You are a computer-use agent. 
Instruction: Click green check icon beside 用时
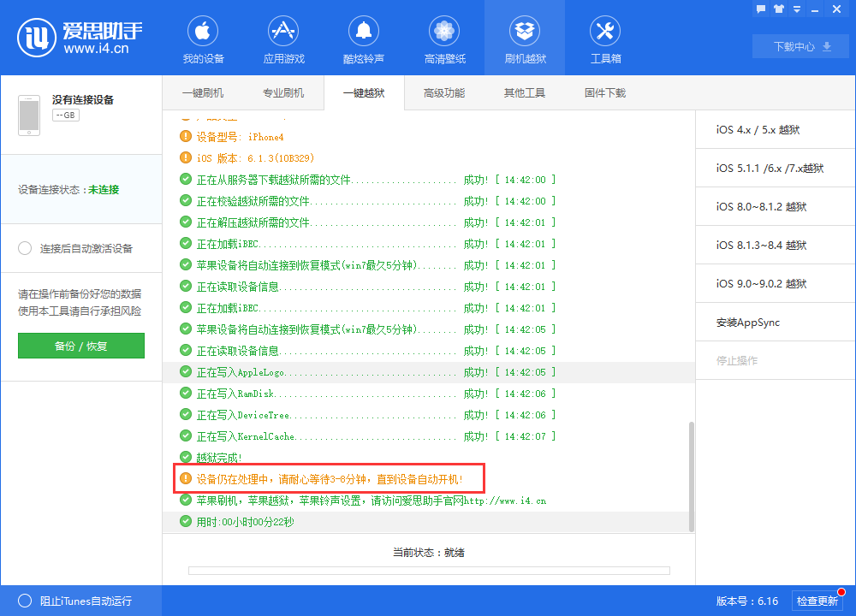tap(186, 522)
